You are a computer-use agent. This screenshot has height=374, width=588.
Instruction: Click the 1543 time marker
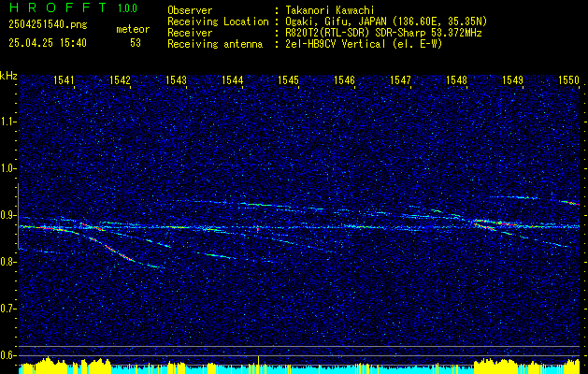pos(176,79)
